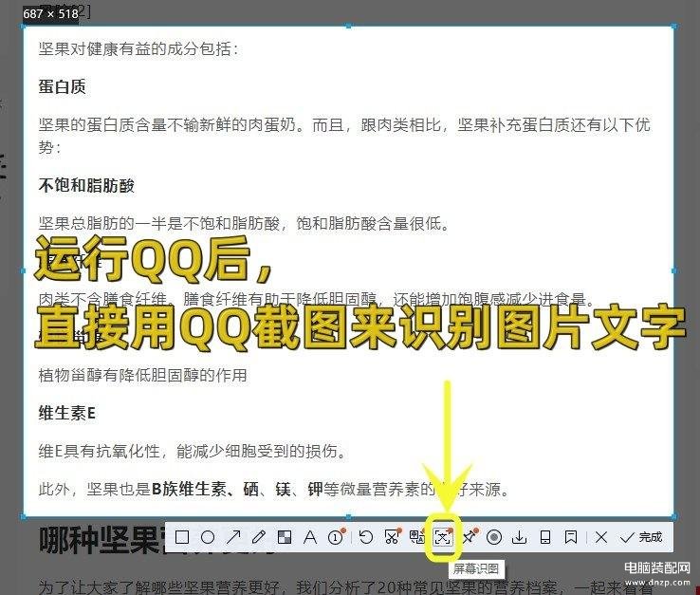Click the heading 维生素E

click(x=67, y=413)
